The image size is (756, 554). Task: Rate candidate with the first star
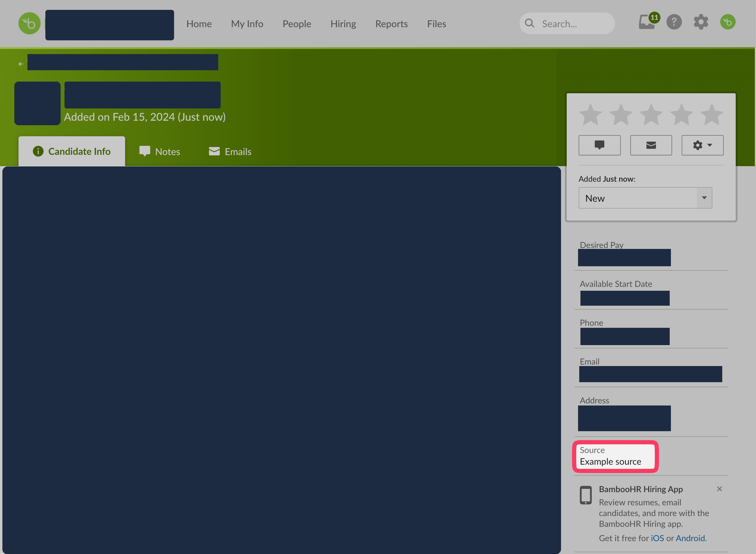click(x=591, y=115)
